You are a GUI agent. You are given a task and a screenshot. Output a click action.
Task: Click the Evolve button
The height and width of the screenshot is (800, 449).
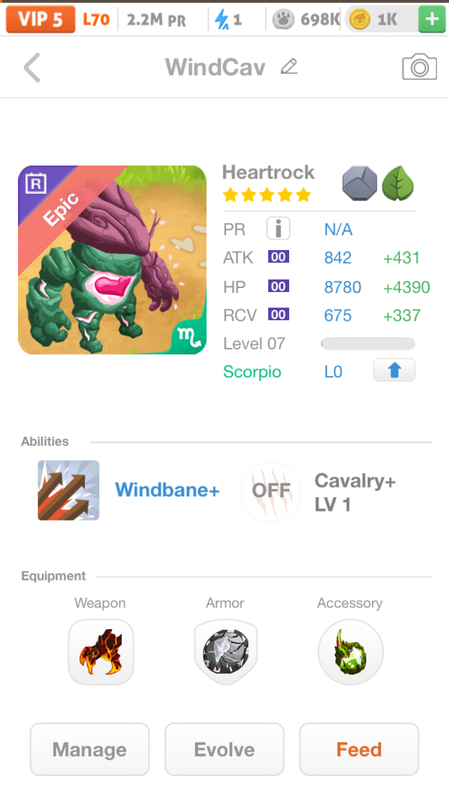[224, 749]
